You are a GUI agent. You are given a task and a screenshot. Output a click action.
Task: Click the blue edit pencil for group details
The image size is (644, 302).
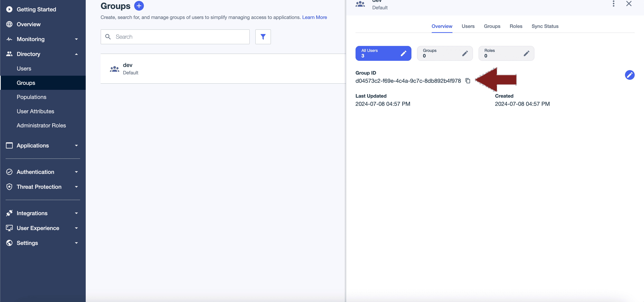tap(629, 75)
